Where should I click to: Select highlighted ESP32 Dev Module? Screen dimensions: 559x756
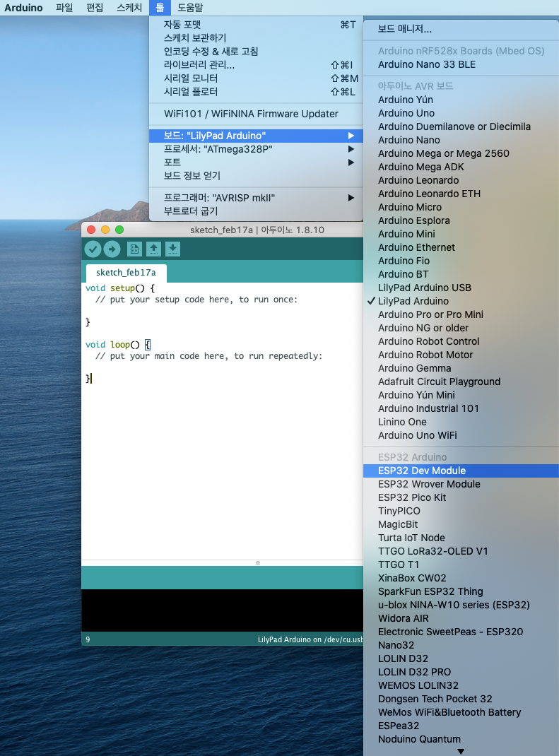[461, 471]
